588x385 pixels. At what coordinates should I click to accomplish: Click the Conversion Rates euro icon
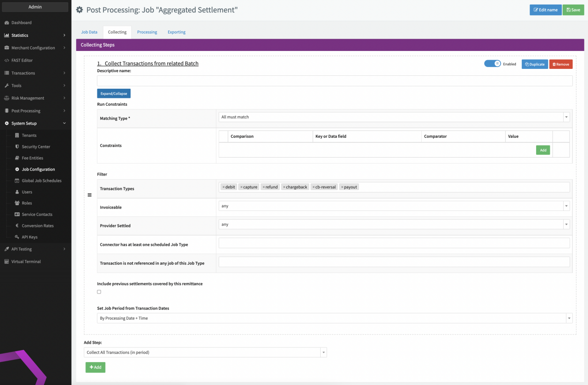(x=17, y=226)
